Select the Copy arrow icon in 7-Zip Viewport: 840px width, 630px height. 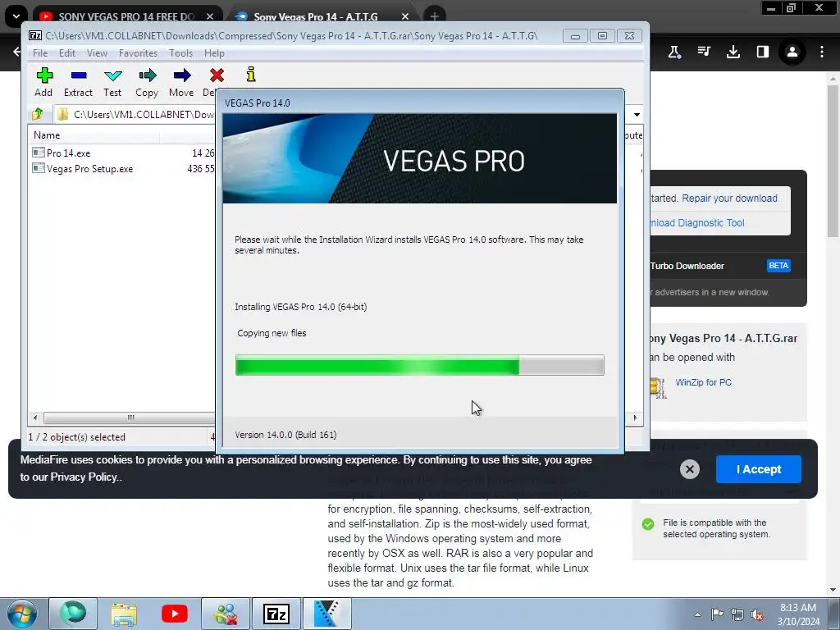pos(148,75)
